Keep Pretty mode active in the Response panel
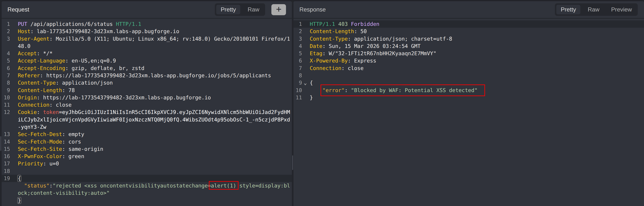The width and height of the screenshot is (644, 206). coord(568,9)
